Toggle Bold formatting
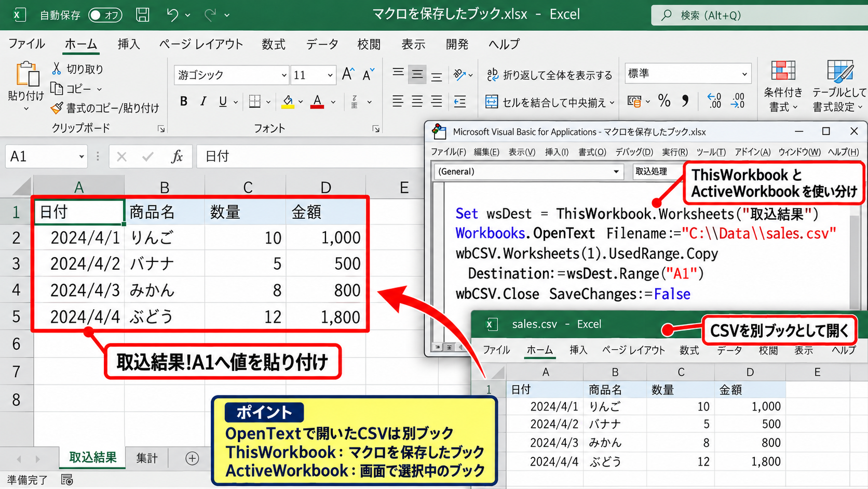This screenshot has height=489, width=868. pos(183,101)
